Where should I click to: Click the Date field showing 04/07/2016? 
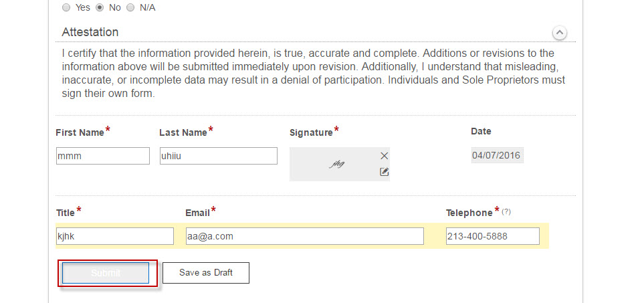[496, 155]
